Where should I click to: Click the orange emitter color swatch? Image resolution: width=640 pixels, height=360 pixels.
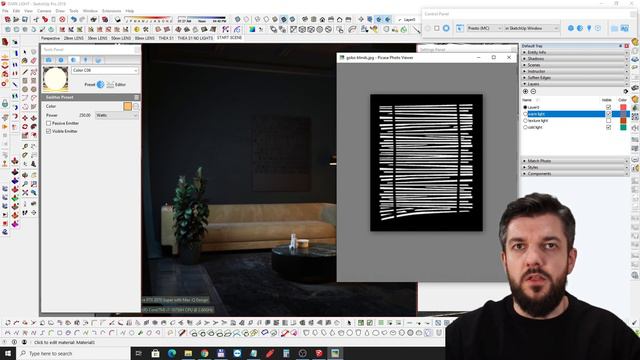pos(128,106)
